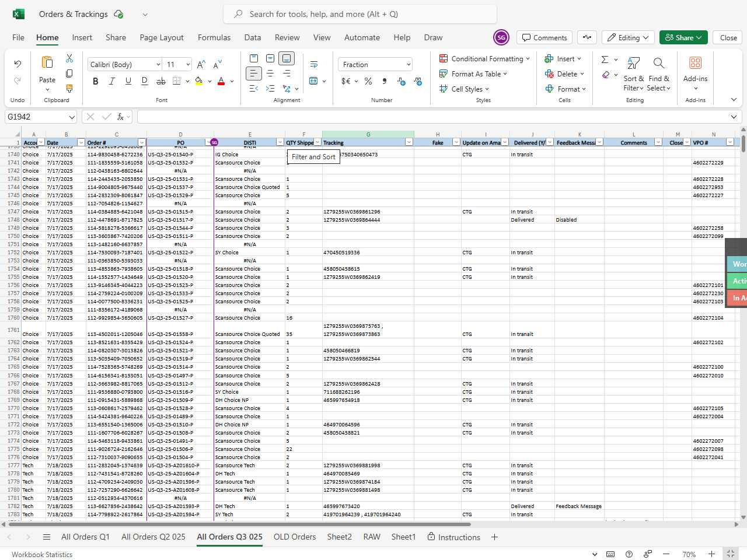747x560 pixels.
Task: Toggle Double Underline formatting
Action: tap(145, 81)
